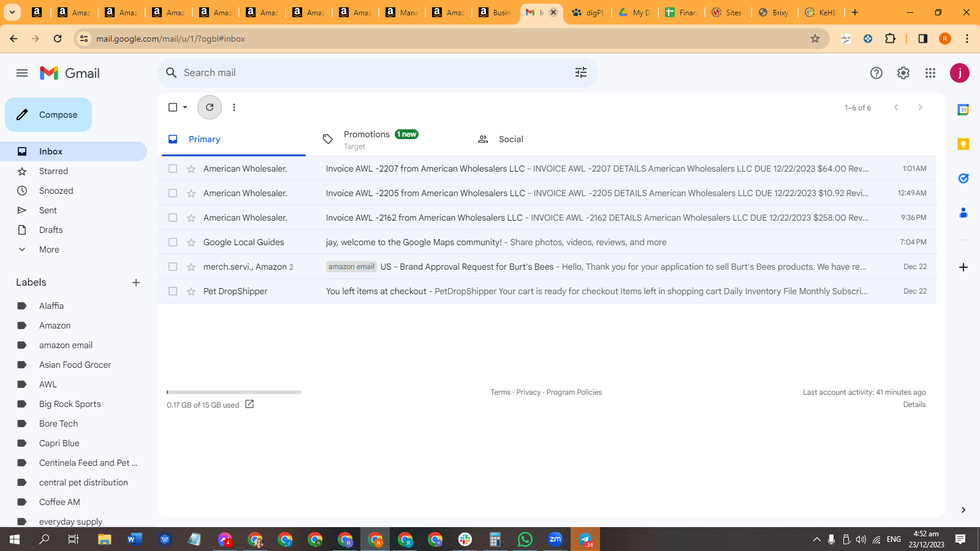This screenshot has height=551, width=980.
Task: Open Zoom from the taskbar
Action: (x=555, y=539)
